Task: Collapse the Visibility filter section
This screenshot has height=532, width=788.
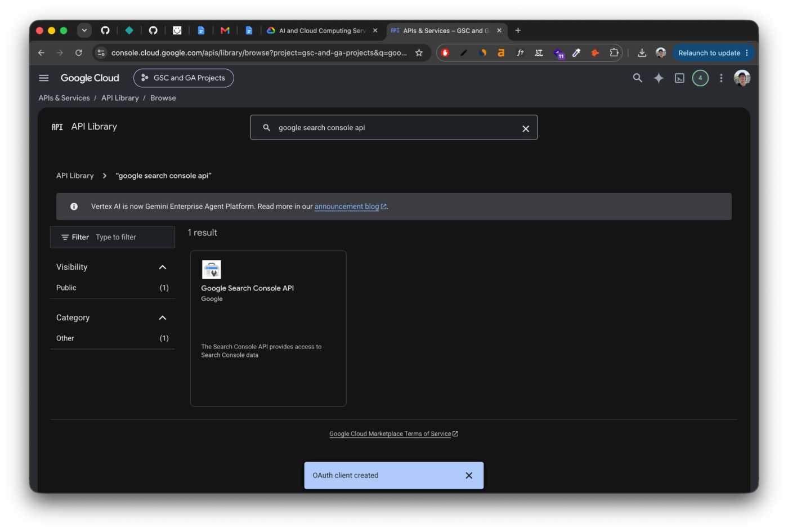Action: tap(163, 267)
